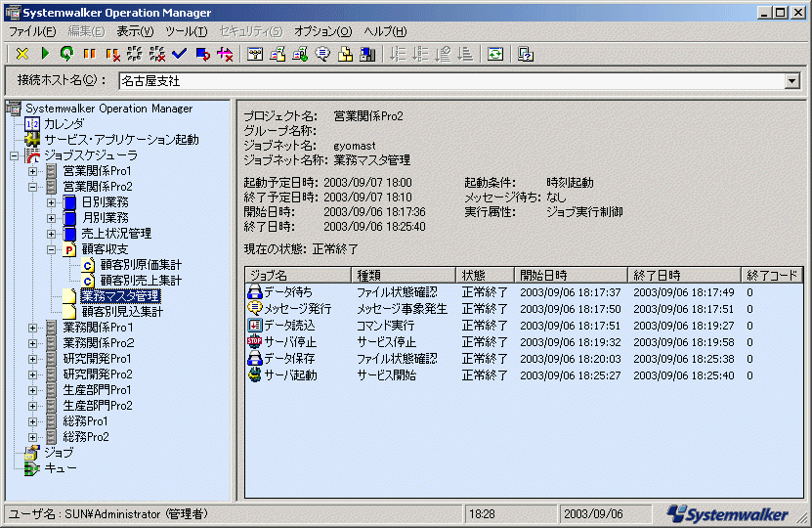Select the データ保存 job row
Image resolution: width=812 pixels, height=528 pixels.
pos(523,358)
